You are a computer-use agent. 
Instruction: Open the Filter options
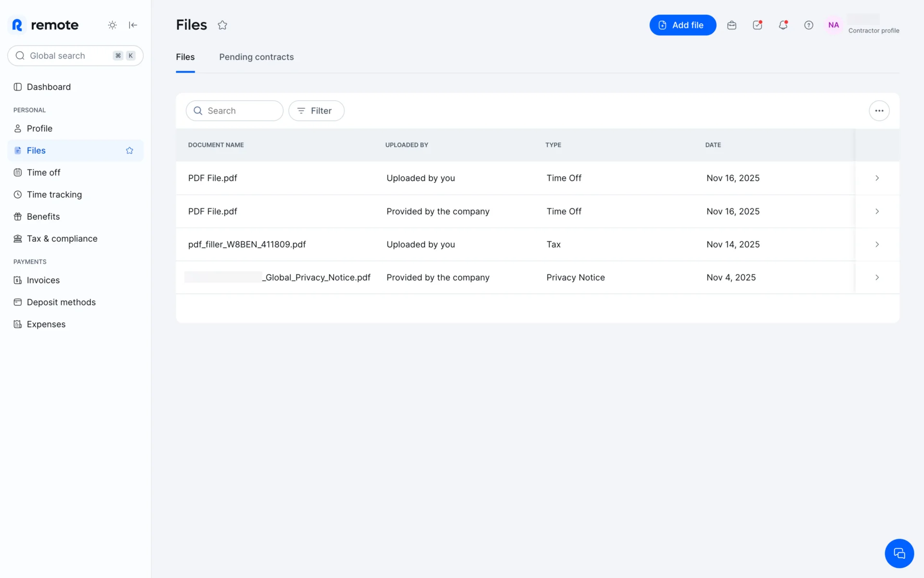point(316,111)
